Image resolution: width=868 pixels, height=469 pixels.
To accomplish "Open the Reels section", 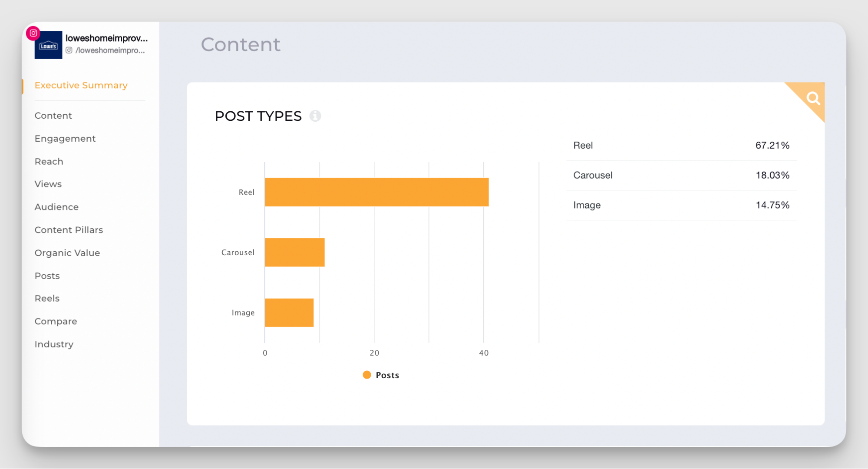I will [46, 298].
